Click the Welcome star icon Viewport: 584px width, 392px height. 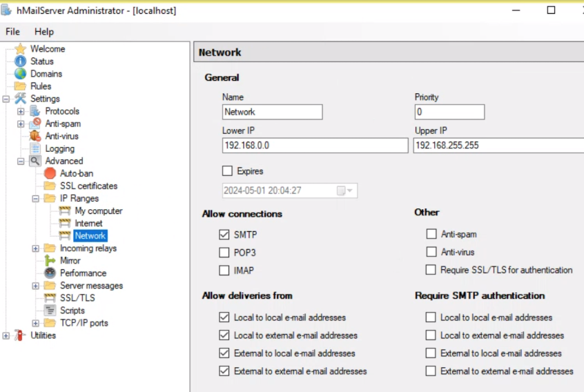pyautogui.click(x=21, y=49)
